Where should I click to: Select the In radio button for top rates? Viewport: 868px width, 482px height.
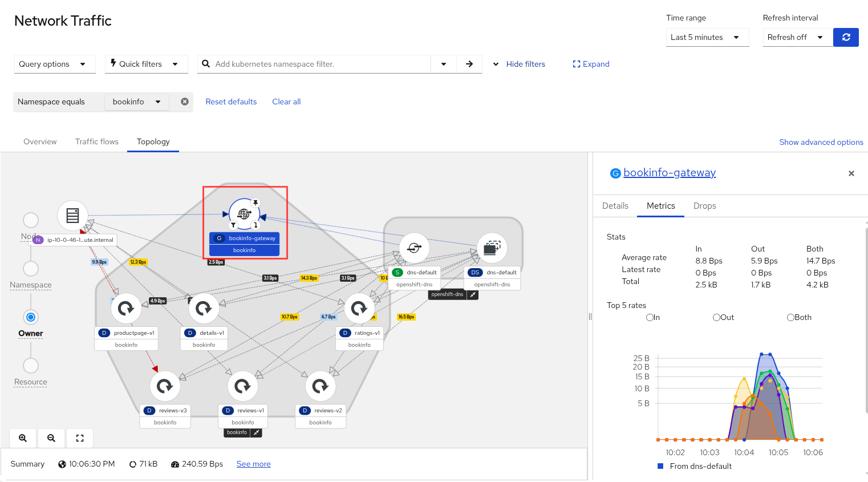click(649, 317)
